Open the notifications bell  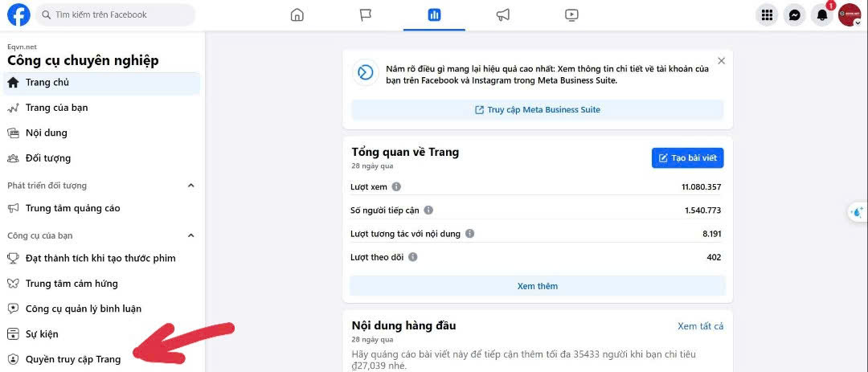tap(821, 14)
